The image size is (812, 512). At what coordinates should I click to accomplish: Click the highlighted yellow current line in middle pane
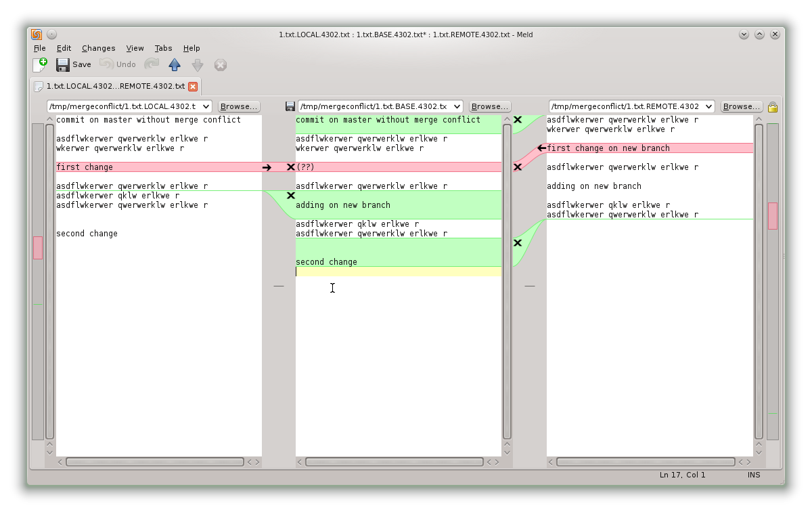click(x=399, y=272)
